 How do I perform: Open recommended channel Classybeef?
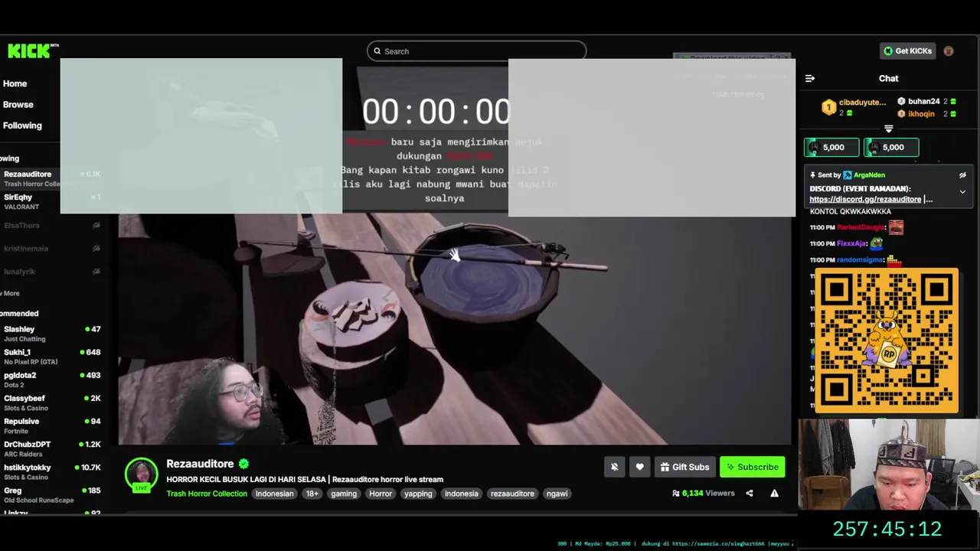pyautogui.click(x=52, y=403)
